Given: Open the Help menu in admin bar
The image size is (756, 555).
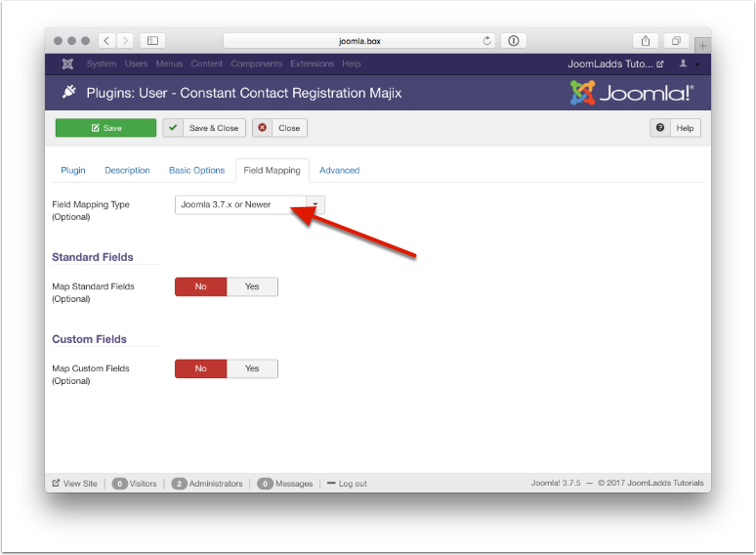Looking at the screenshot, I should [x=351, y=64].
